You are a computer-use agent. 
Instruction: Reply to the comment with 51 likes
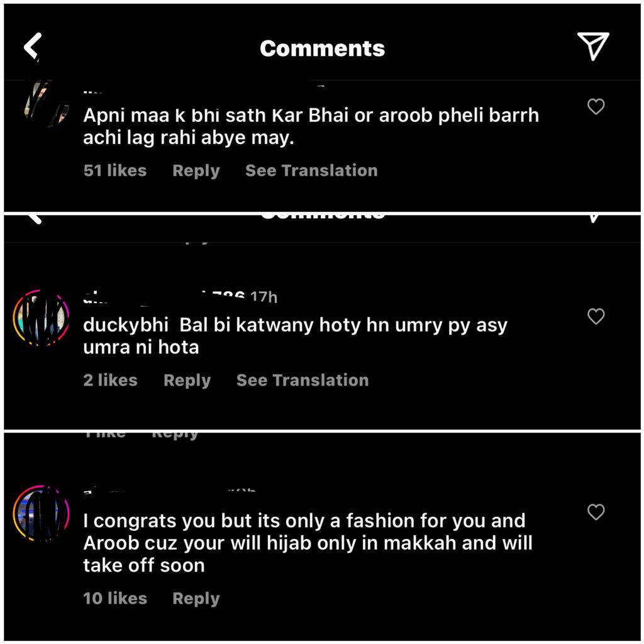(x=196, y=171)
